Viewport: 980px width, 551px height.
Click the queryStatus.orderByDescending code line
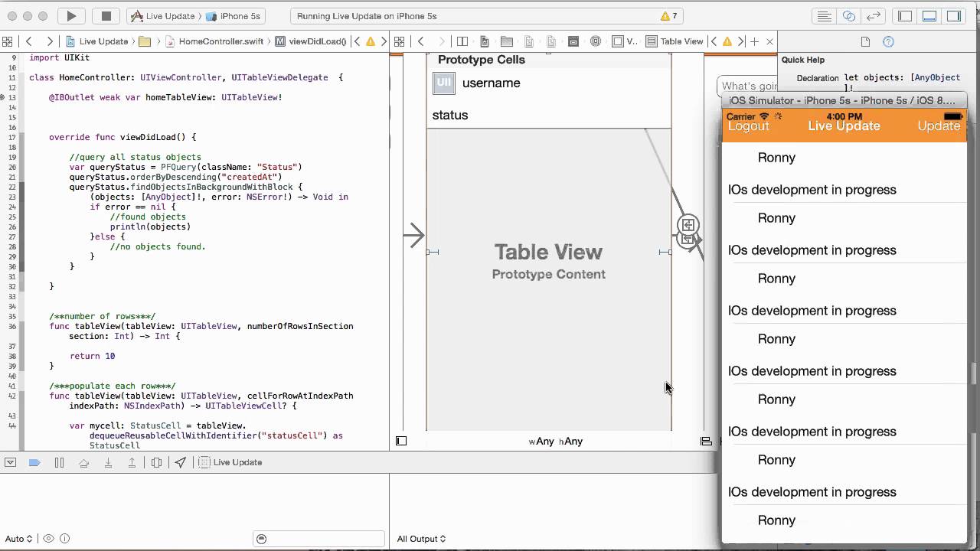(x=175, y=177)
